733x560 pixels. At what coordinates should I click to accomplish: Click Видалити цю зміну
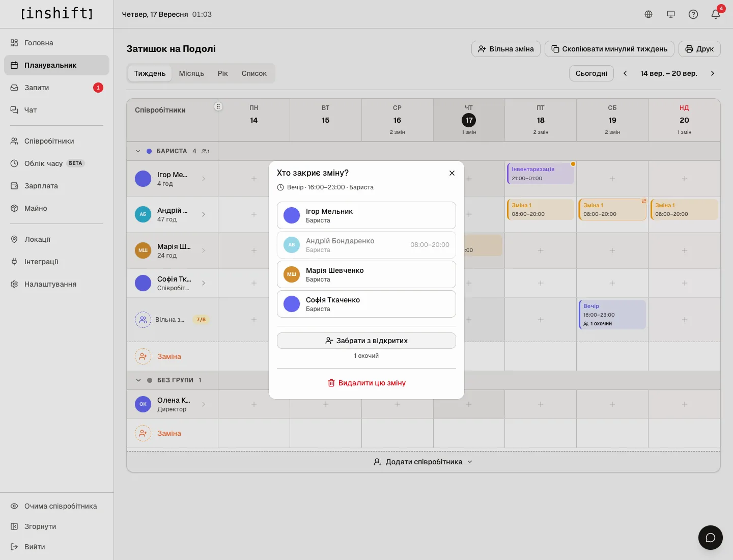tap(366, 383)
